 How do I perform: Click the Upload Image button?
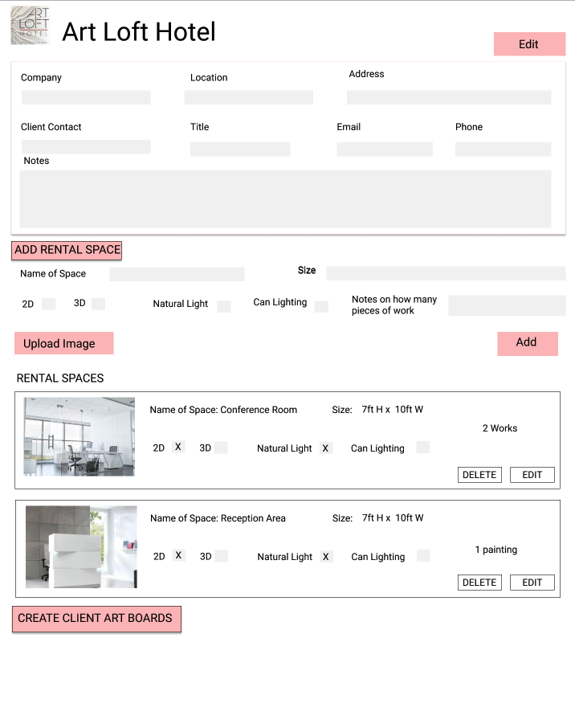point(64,343)
